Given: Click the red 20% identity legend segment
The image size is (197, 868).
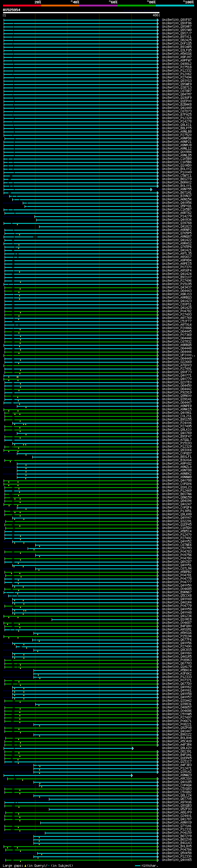Looking at the screenshot, I should tap(22, 6).
